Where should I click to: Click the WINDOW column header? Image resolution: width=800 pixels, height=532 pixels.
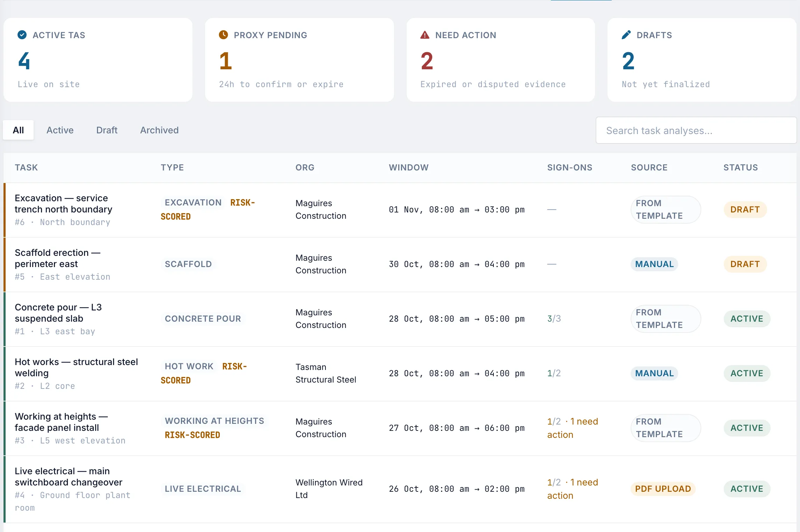coord(409,168)
